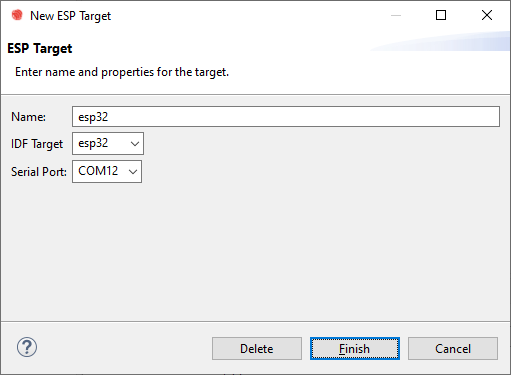Cancel the new target dialog
The width and height of the screenshot is (511, 375).
[x=453, y=349]
